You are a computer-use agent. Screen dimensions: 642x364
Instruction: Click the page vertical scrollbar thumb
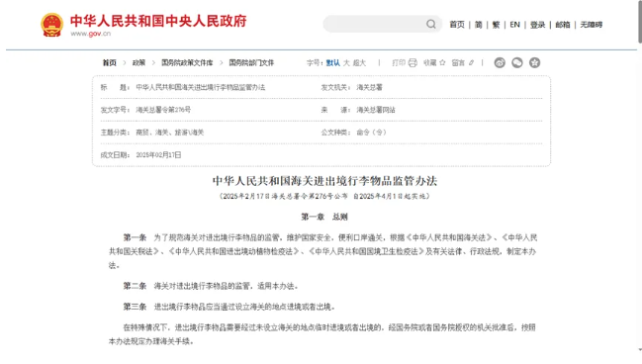pos(640,22)
